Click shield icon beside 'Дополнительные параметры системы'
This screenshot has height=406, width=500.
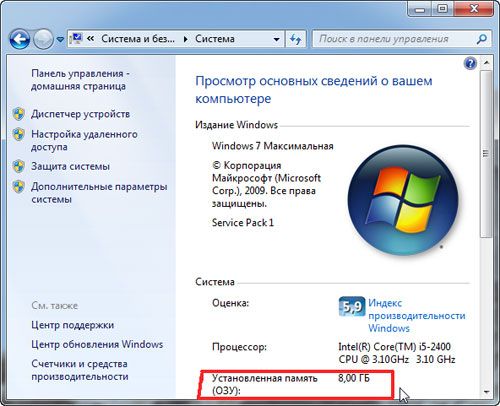(19, 187)
